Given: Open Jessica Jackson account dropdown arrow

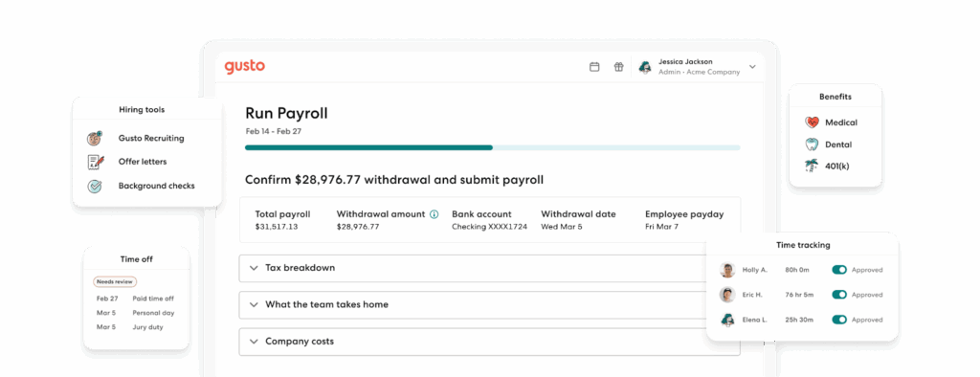Looking at the screenshot, I should 752,67.
